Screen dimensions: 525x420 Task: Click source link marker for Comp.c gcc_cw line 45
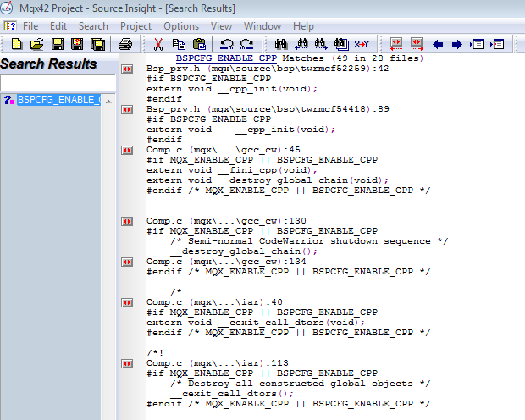(x=127, y=151)
